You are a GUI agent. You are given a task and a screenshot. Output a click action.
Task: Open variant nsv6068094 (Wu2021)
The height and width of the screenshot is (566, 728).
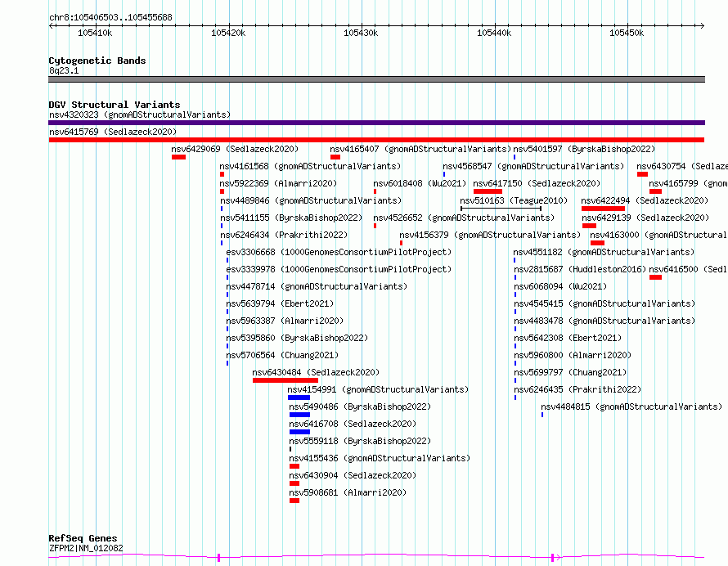click(x=560, y=286)
